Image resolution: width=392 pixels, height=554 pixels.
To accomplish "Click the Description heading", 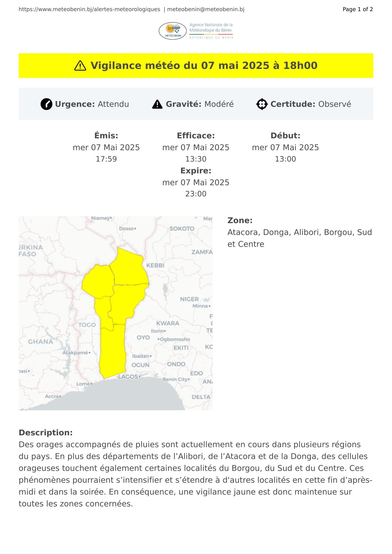I will pyautogui.click(x=46, y=433).
